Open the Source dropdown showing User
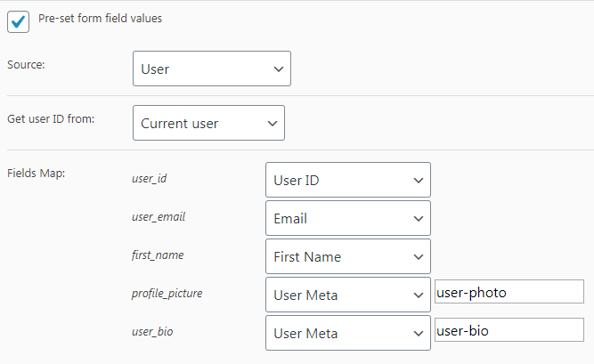 point(211,69)
